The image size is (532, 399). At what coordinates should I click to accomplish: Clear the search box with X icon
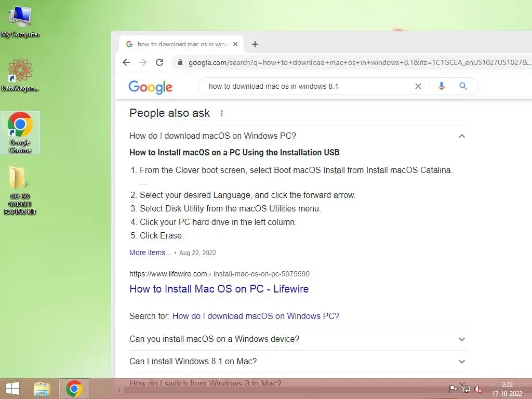click(418, 86)
